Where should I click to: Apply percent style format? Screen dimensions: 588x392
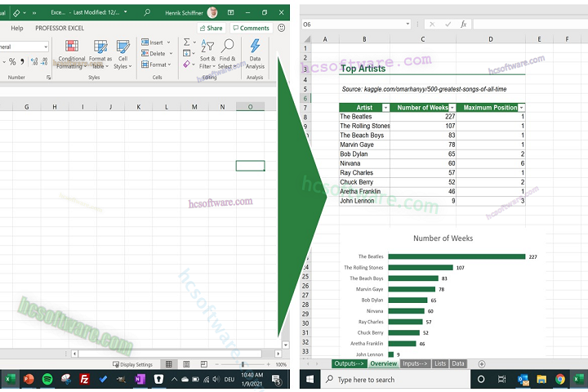[12, 61]
